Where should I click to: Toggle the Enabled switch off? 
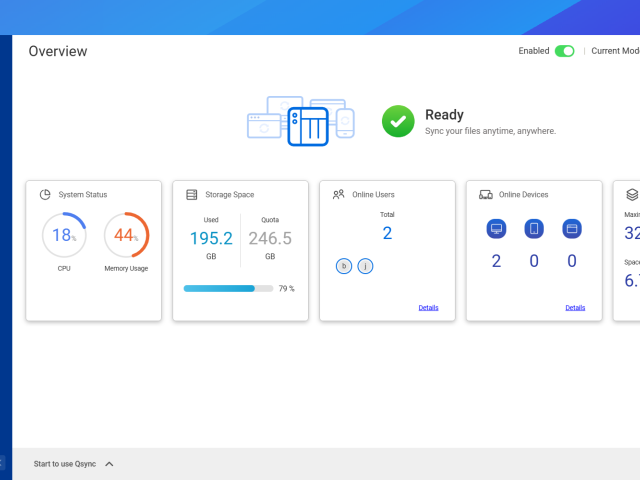click(x=565, y=51)
